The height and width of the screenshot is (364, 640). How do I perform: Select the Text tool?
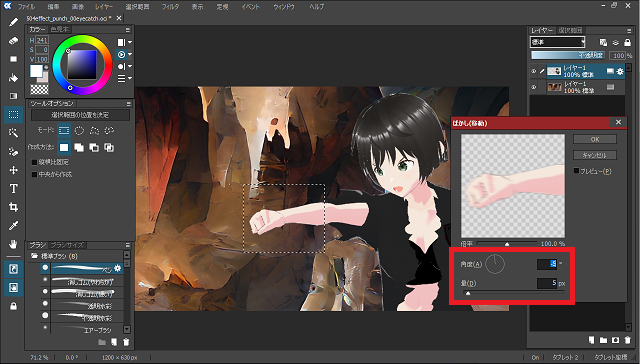pos(13,189)
